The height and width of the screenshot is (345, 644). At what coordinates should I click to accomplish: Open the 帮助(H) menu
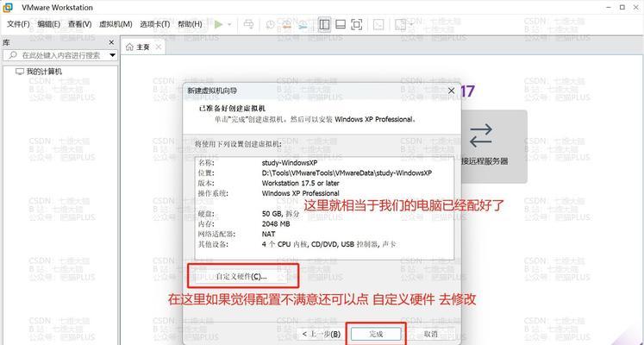(190, 24)
